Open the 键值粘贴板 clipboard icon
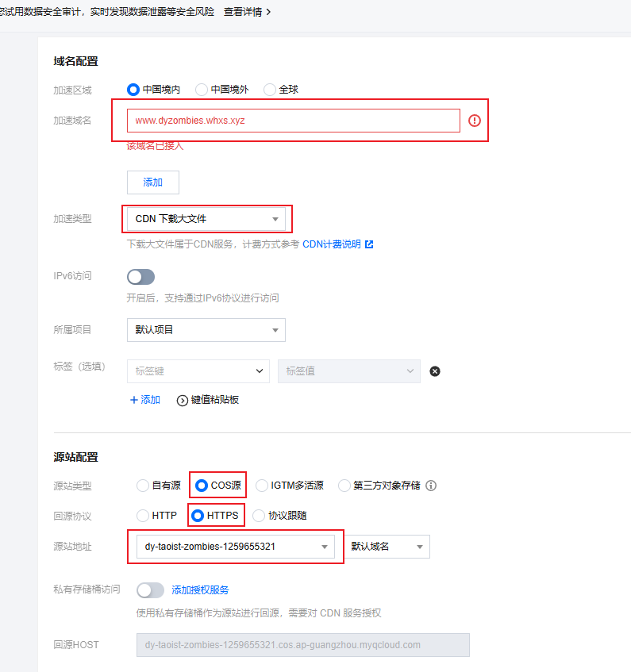This screenshot has height=672, width=631. (x=183, y=401)
